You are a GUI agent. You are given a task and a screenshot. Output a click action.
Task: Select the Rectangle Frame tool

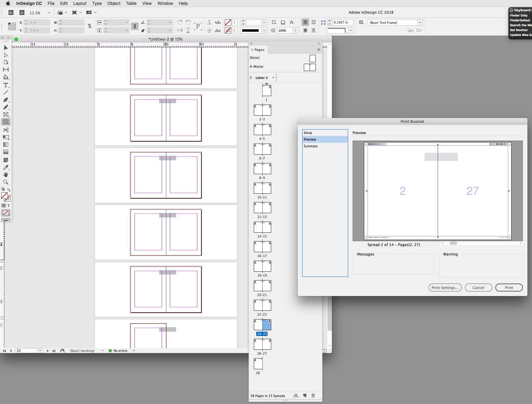[x=6, y=114]
